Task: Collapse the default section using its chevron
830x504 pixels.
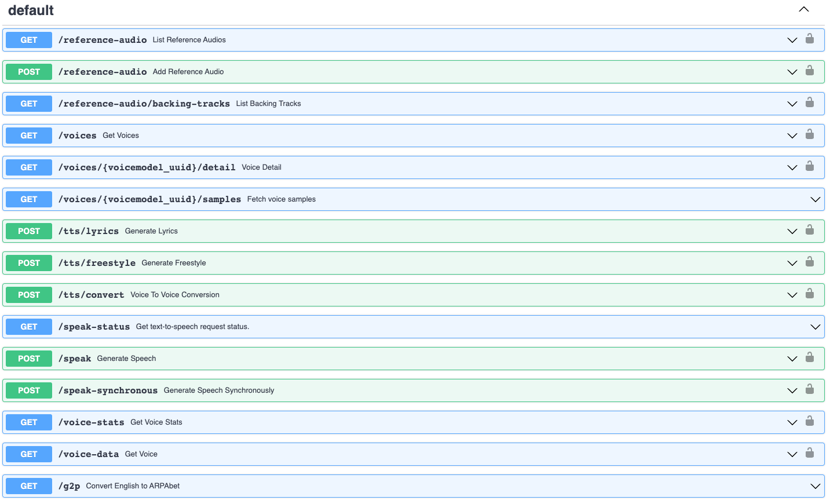Action: pyautogui.click(x=804, y=9)
